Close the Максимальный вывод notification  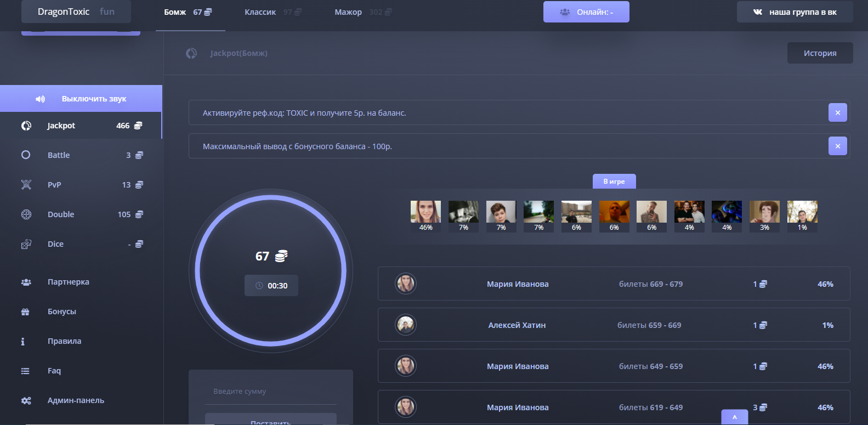(838, 146)
